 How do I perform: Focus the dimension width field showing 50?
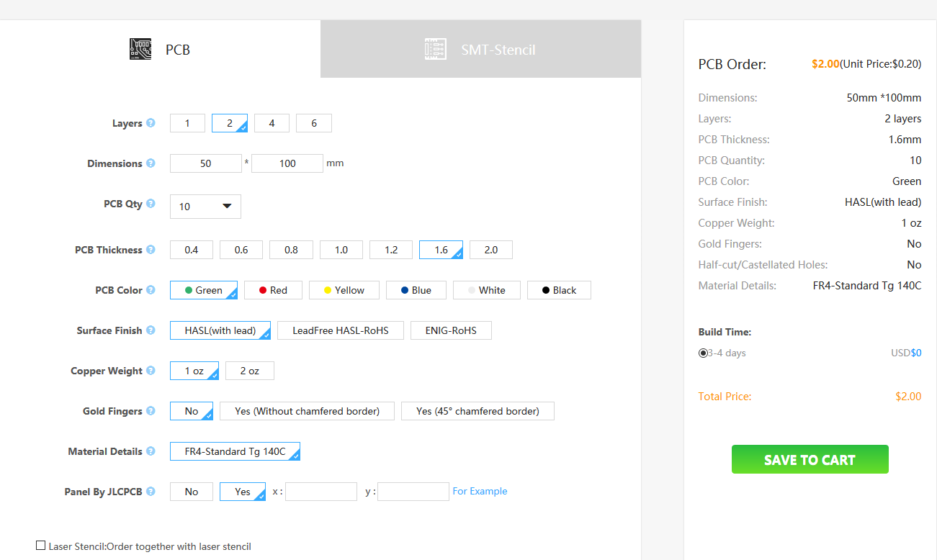click(206, 163)
